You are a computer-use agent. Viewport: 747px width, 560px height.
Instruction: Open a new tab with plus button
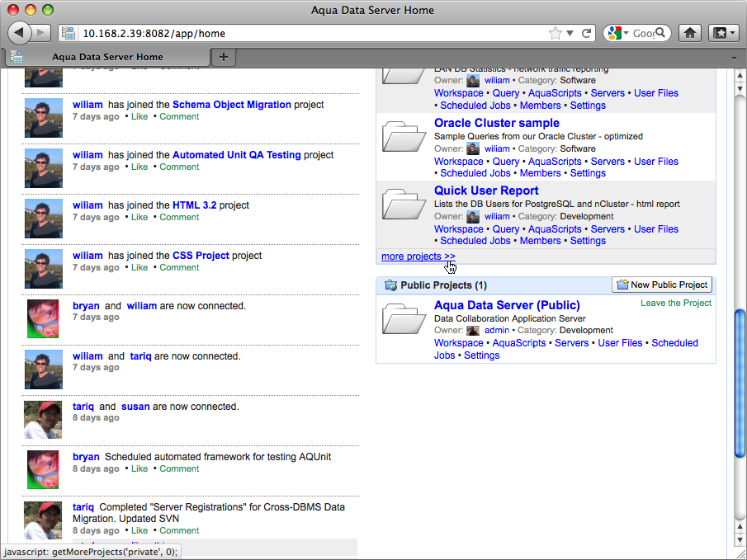click(224, 57)
